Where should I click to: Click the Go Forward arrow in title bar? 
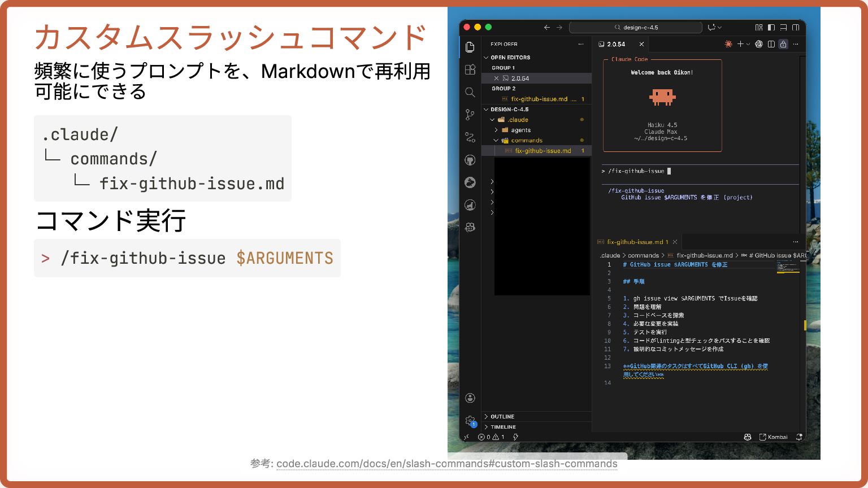click(559, 27)
